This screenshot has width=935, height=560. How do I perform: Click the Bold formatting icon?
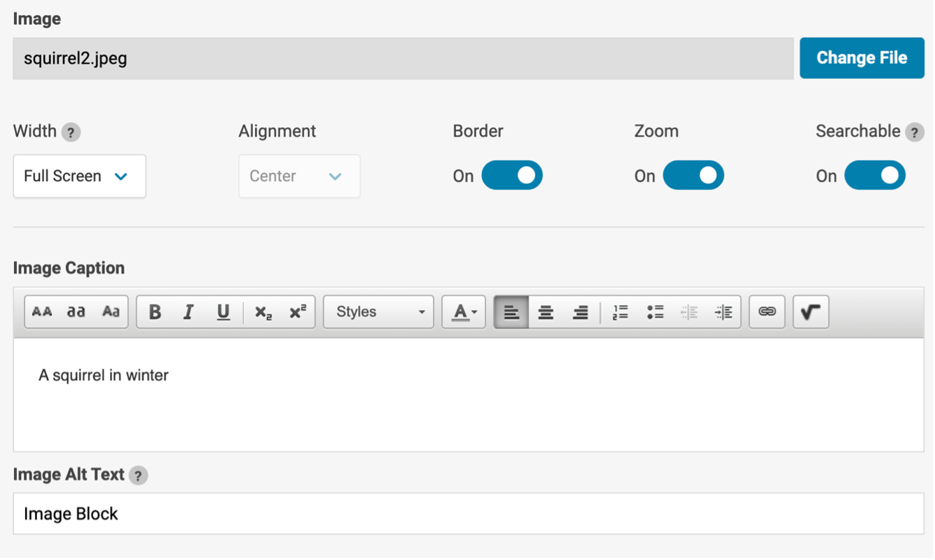click(x=155, y=312)
